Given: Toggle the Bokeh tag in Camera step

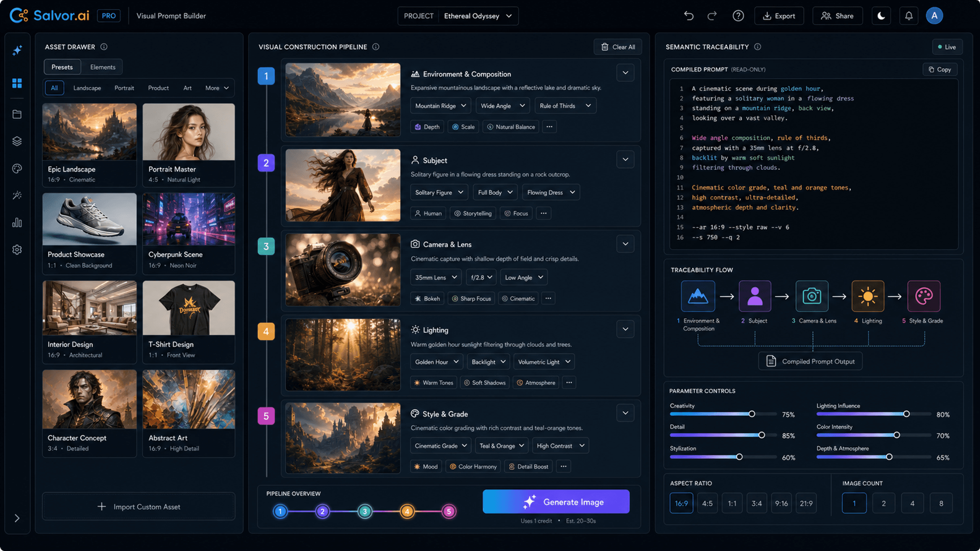Looking at the screenshot, I should [x=427, y=298].
